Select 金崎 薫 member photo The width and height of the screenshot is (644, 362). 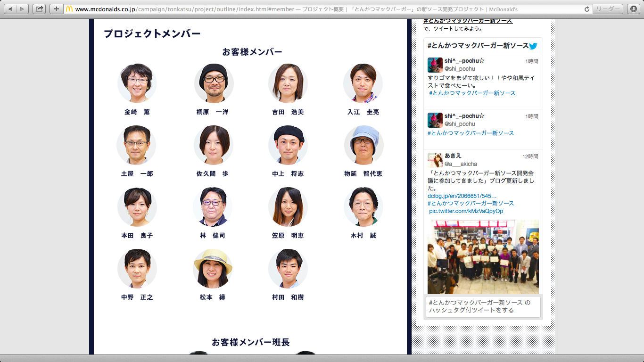137,83
